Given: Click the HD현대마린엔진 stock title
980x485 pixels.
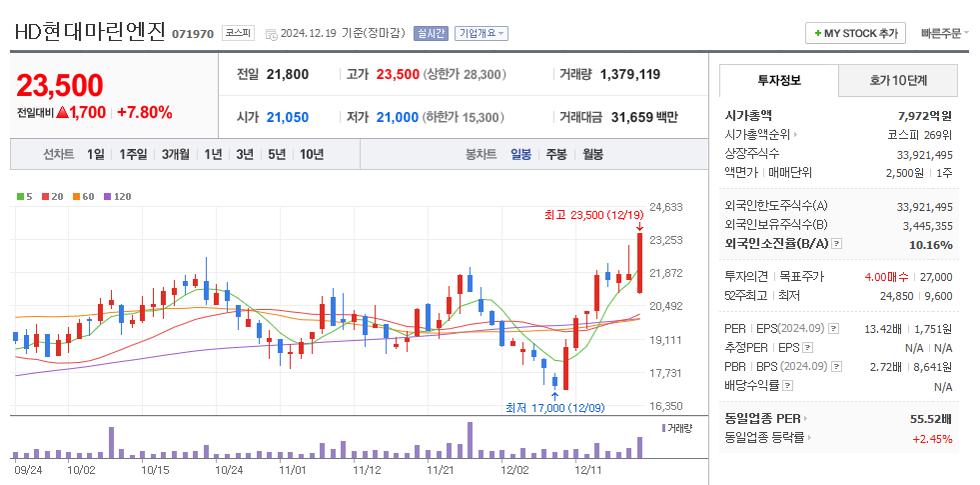Looking at the screenshot, I should click(x=89, y=32).
